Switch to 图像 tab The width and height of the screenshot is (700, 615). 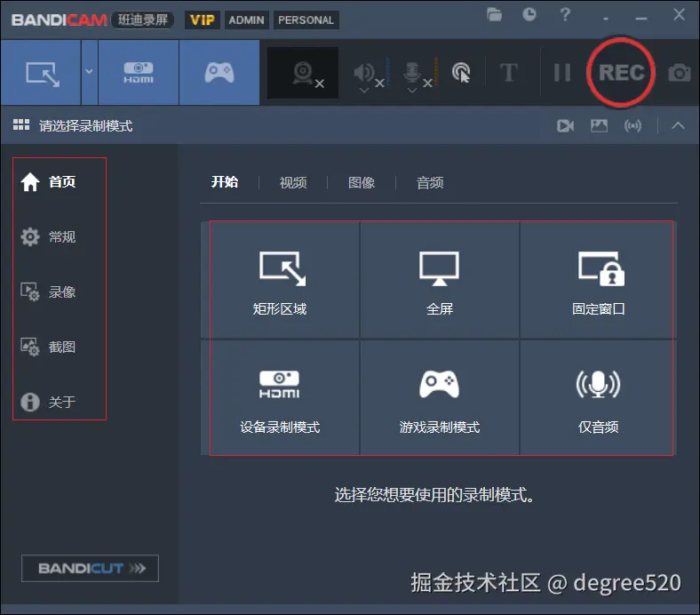pos(362,182)
